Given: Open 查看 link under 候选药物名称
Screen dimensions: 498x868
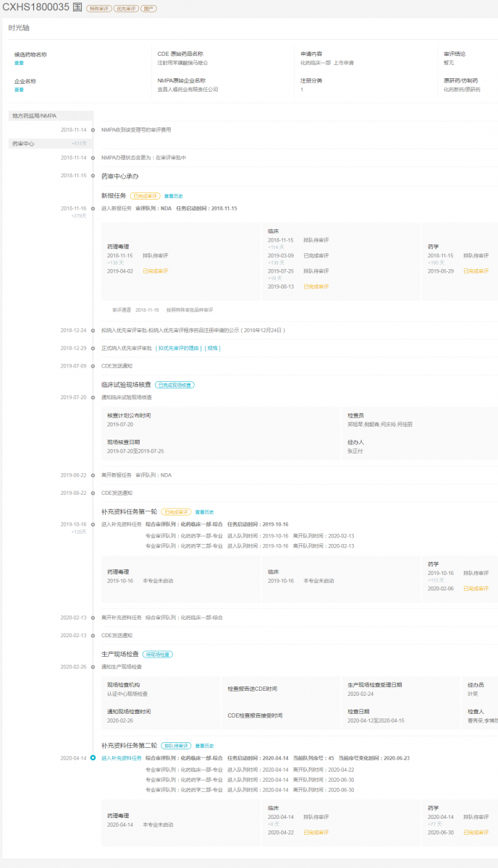Looking at the screenshot, I should [x=19, y=63].
